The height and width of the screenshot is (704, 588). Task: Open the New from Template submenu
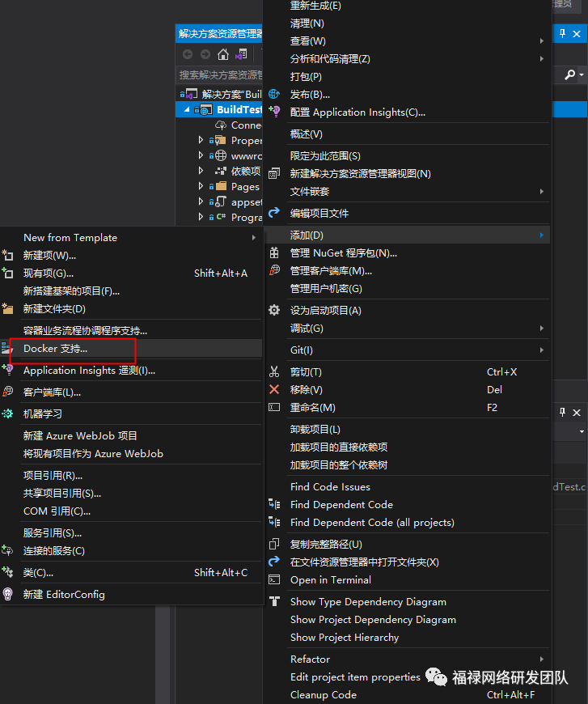pyautogui.click(x=131, y=238)
